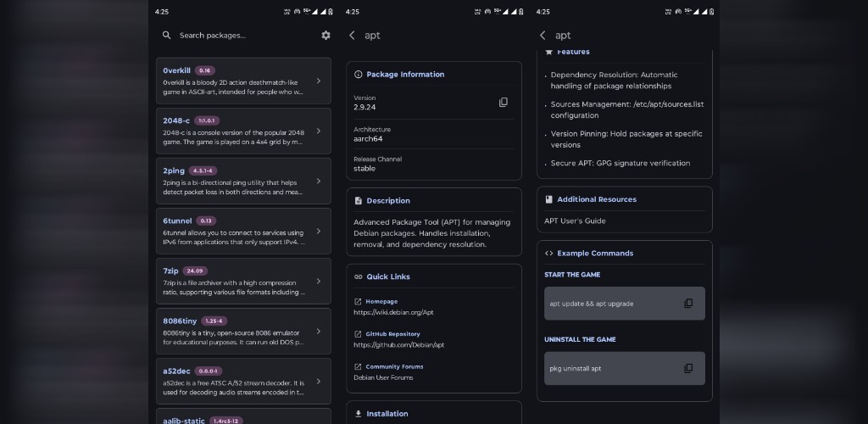Open settings gear beside package search

point(325,35)
